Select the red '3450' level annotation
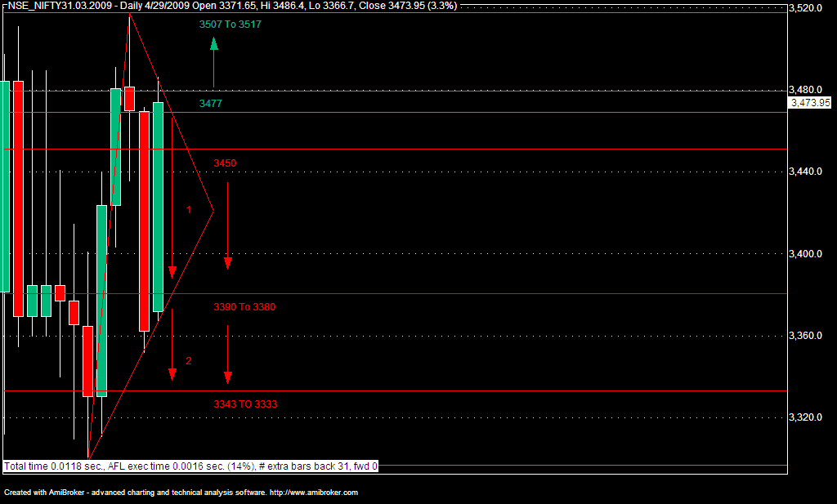Viewport: 837px width, 504px height. (x=225, y=163)
